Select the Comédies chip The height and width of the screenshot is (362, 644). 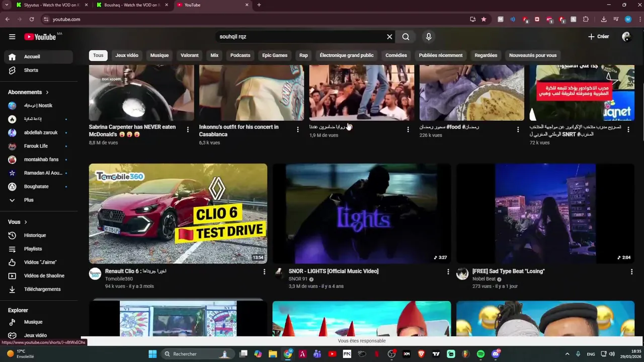(x=396, y=55)
